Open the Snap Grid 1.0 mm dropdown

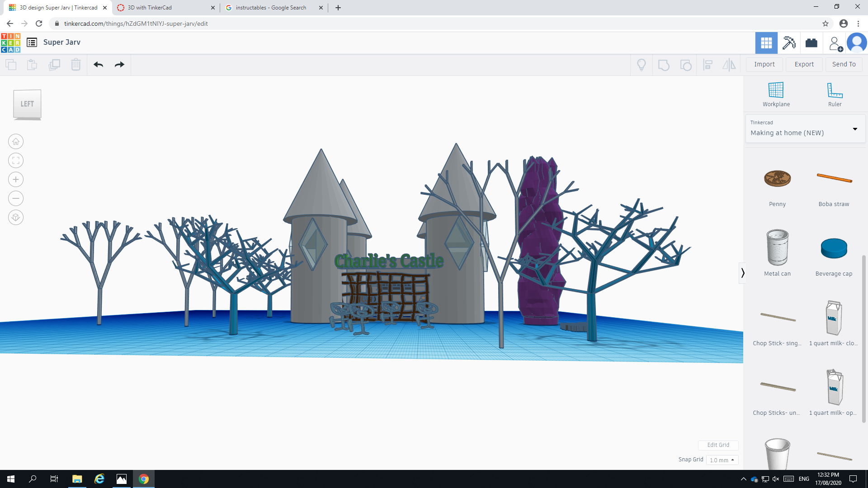(x=722, y=460)
